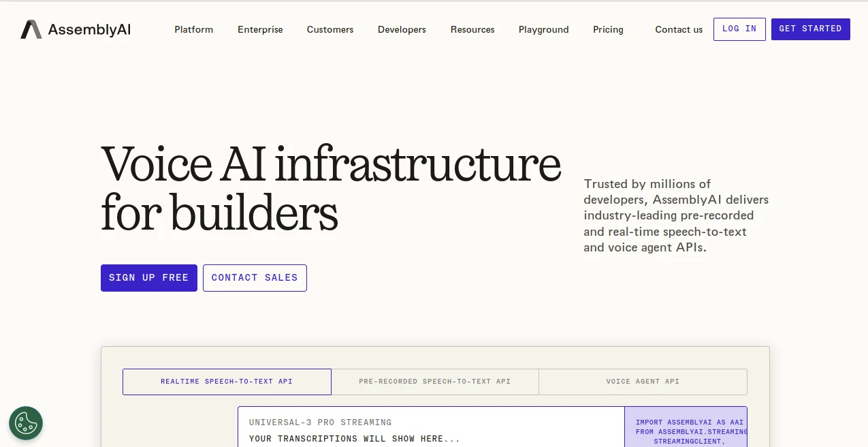Select Realtime Speech-to-Text API tab

(x=227, y=382)
